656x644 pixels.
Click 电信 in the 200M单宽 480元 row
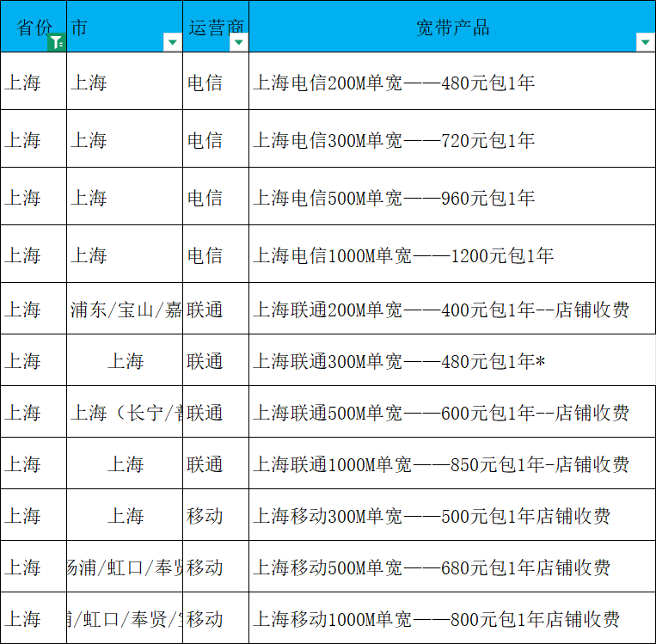point(205,83)
